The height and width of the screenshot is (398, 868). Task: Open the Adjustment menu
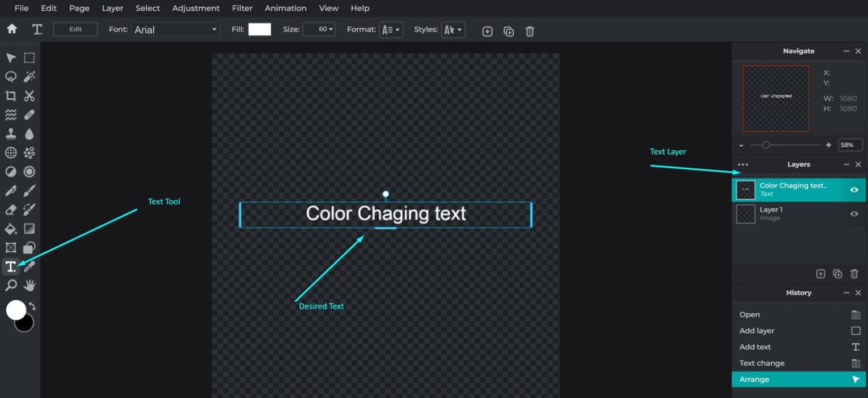pos(196,8)
